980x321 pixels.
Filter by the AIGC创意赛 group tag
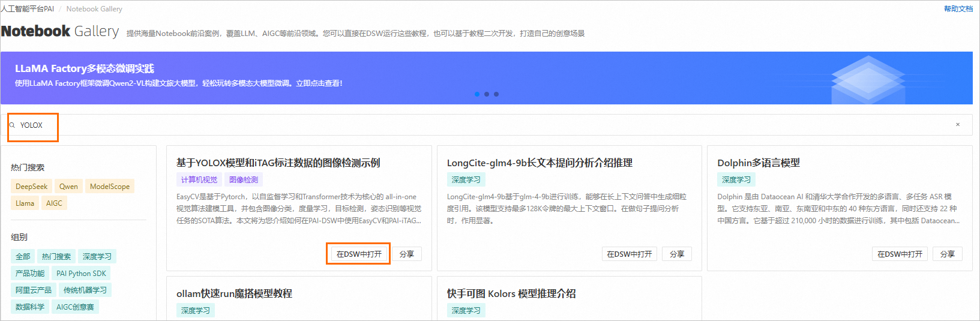tap(75, 307)
